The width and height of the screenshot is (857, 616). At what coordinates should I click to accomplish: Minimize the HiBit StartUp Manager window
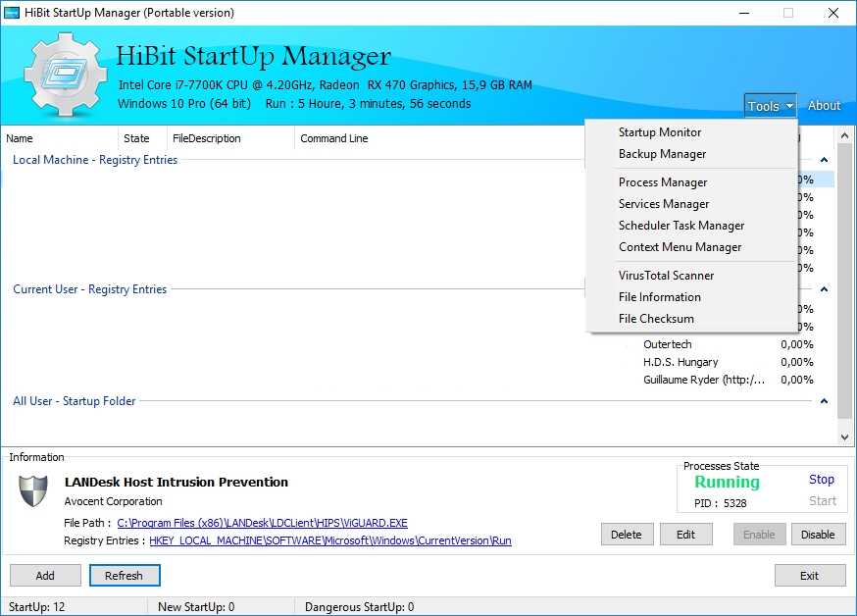[x=744, y=13]
